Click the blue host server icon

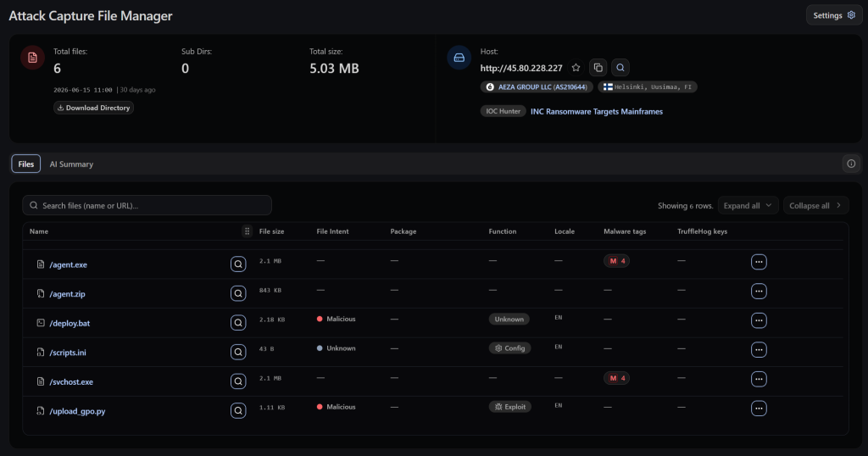[x=459, y=58]
